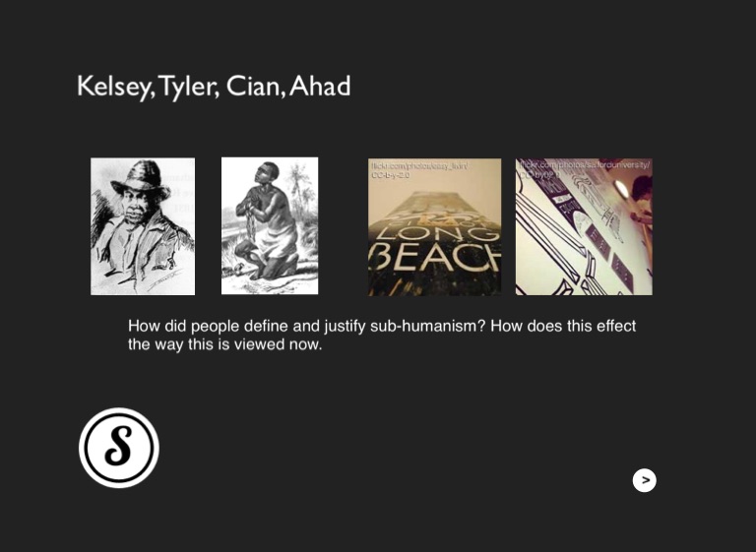The image size is (756, 552).
Task: Click the hat in the sketched portrait
Action: pos(142,179)
